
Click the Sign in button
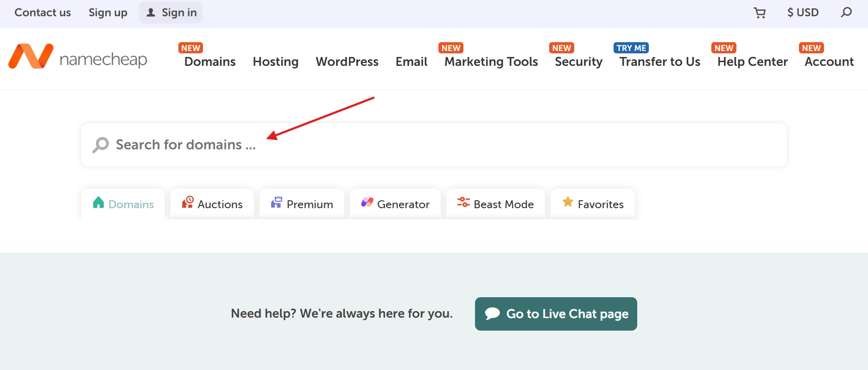(171, 13)
